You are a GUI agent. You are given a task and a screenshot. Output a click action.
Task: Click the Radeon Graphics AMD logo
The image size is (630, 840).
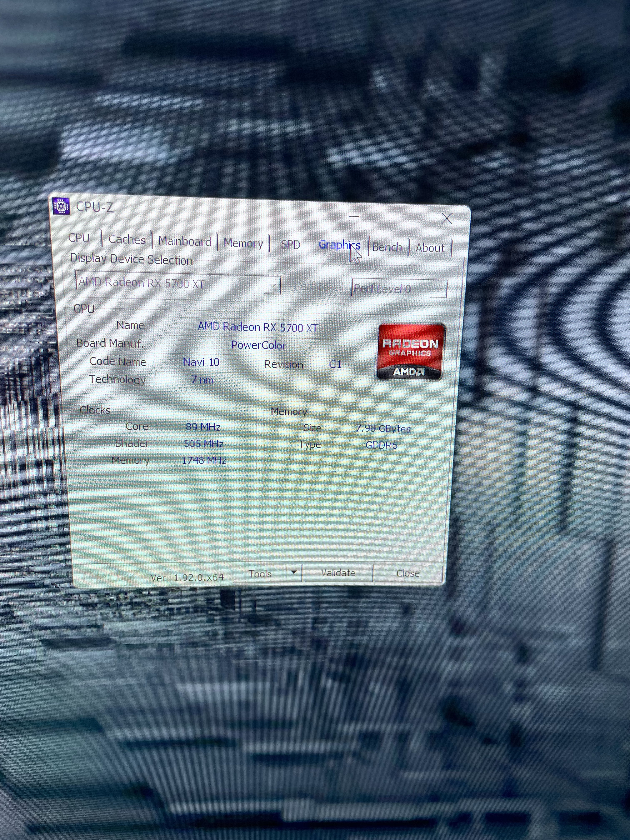pyautogui.click(x=410, y=351)
